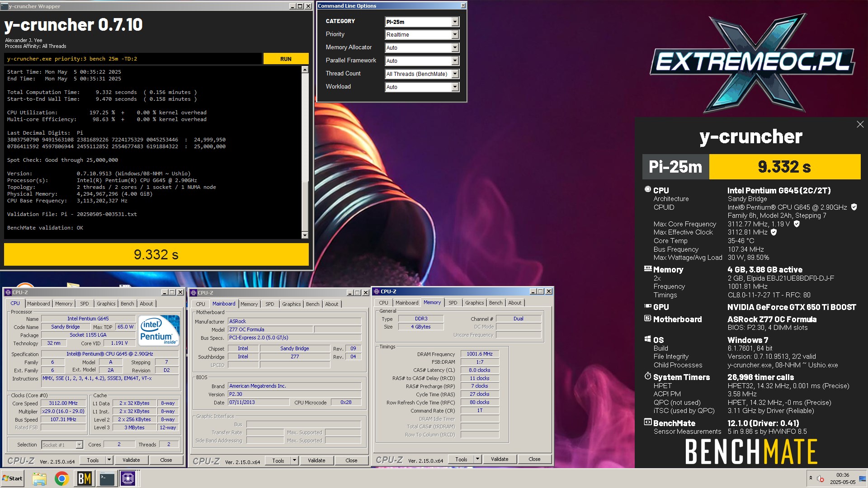Image resolution: width=868 pixels, height=488 pixels.
Task: Click the Core Speed value 3112.00 MHz
Action: 63,404
